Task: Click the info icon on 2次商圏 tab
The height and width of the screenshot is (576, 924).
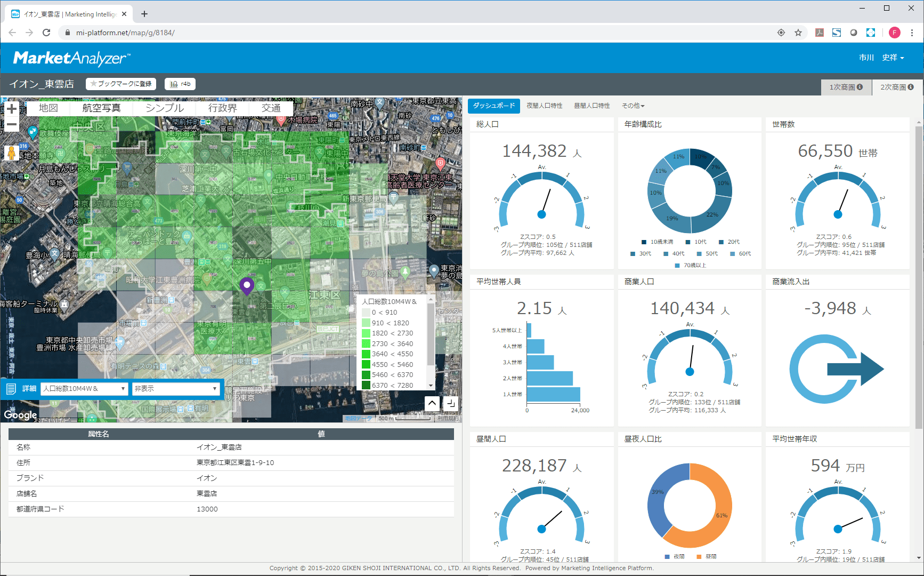Action: 911,87
